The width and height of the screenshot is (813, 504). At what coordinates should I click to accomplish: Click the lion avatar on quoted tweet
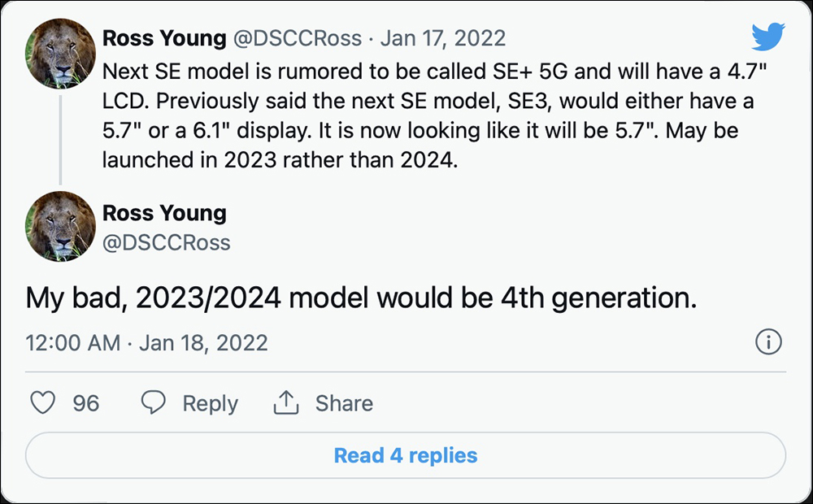tap(60, 54)
